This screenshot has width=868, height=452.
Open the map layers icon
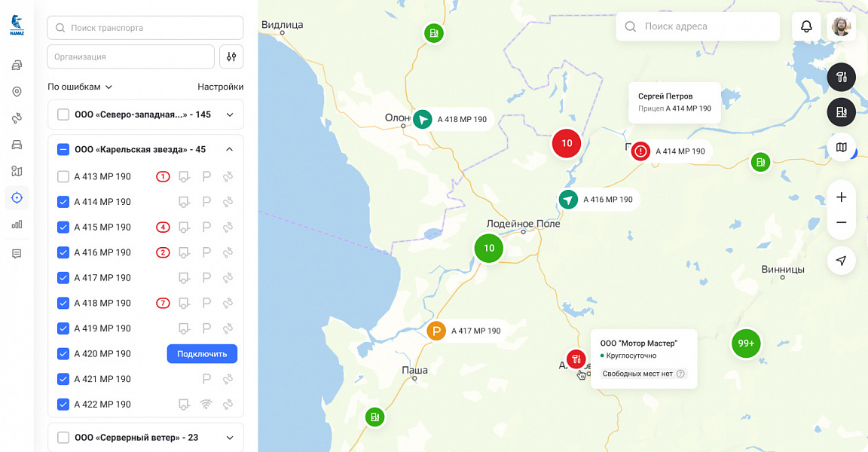842,147
